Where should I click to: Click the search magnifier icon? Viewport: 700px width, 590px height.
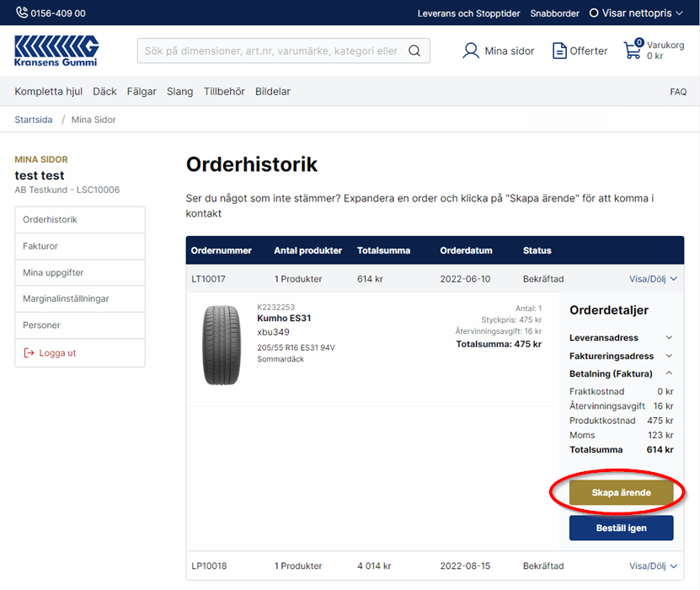(x=414, y=51)
